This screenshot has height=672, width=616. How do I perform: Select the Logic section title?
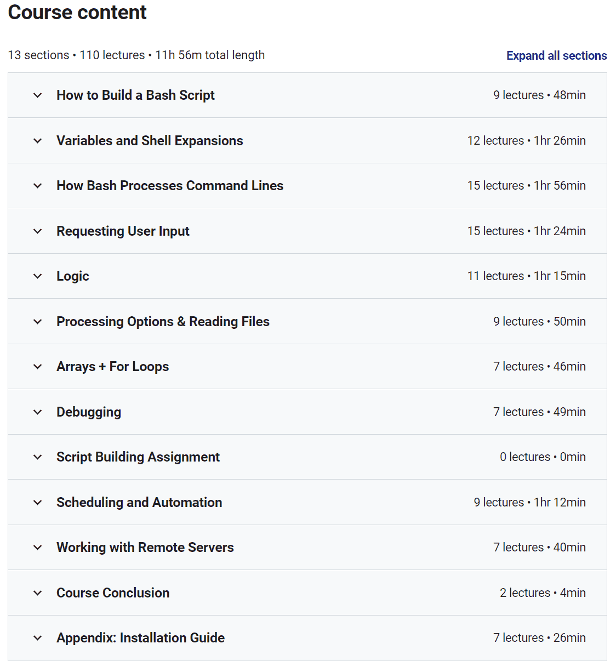(x=73, y=276)
